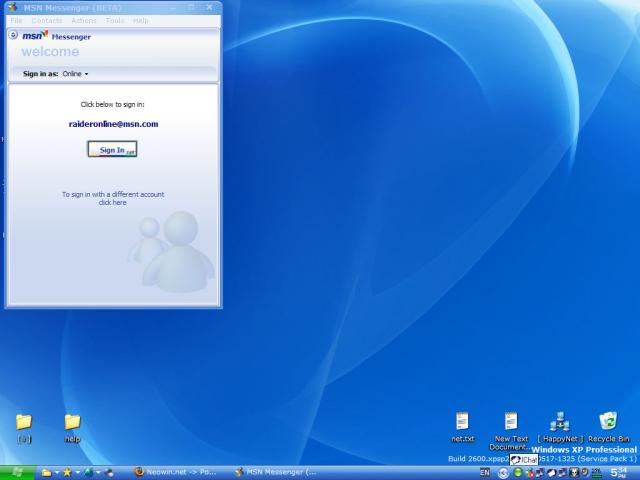Open the Actions menu
The height and width of the screenshot is (480, 640).
pyautogui.click(x=84, y=20)
